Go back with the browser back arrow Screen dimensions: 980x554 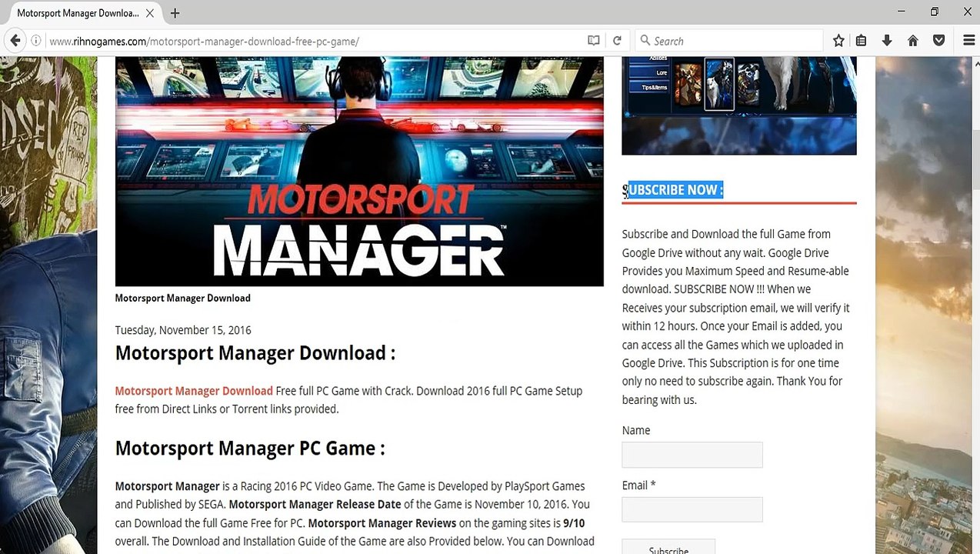(x=15, y=41)
